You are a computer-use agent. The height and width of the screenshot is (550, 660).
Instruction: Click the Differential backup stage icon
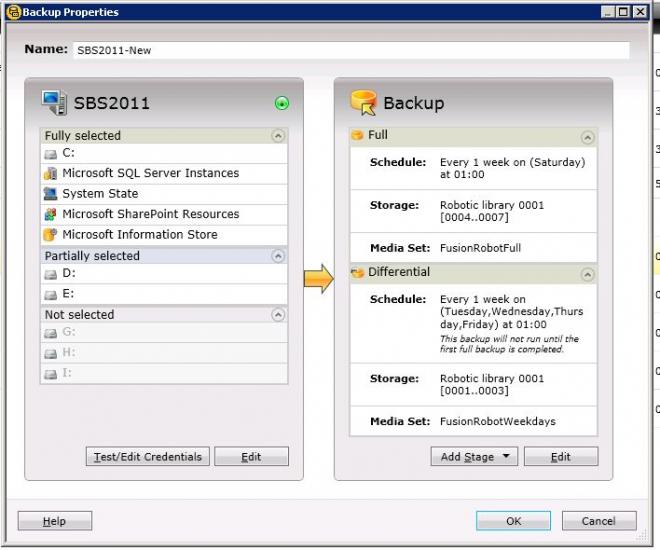357,273
